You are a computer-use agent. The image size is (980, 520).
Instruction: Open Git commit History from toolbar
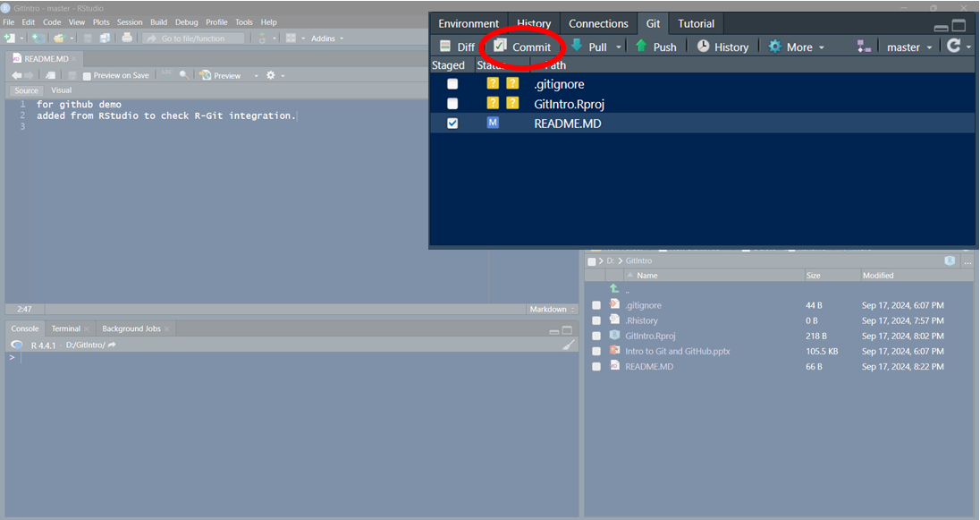[x=722, y=47]
